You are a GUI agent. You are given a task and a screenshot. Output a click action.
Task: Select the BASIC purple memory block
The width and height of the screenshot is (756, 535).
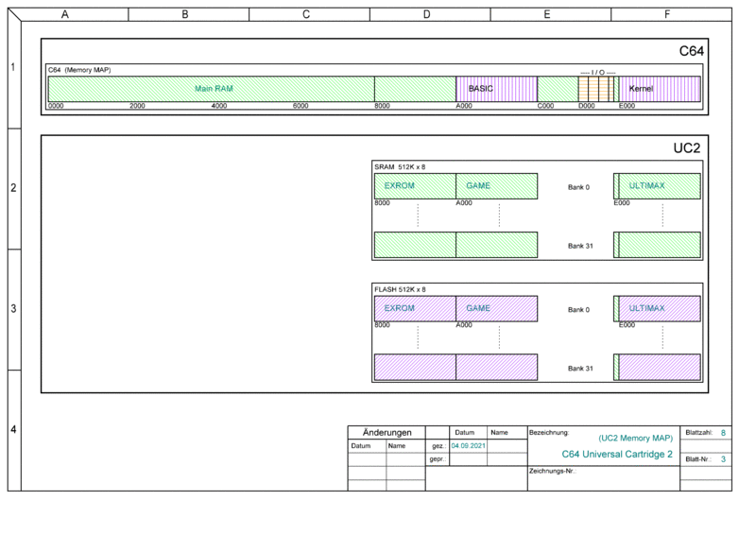pyautogui.click(x=497, y=89)
